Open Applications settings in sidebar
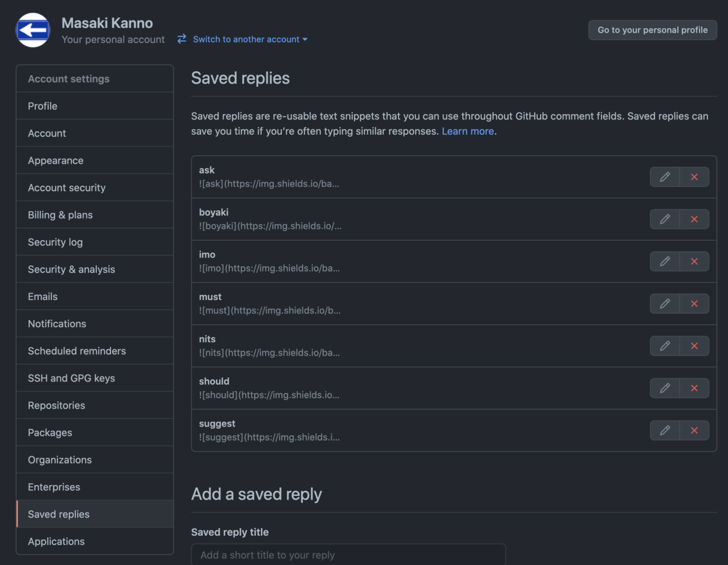Viewport: 728px width, 565px height. pyautogui.click(x=56, y=541)
